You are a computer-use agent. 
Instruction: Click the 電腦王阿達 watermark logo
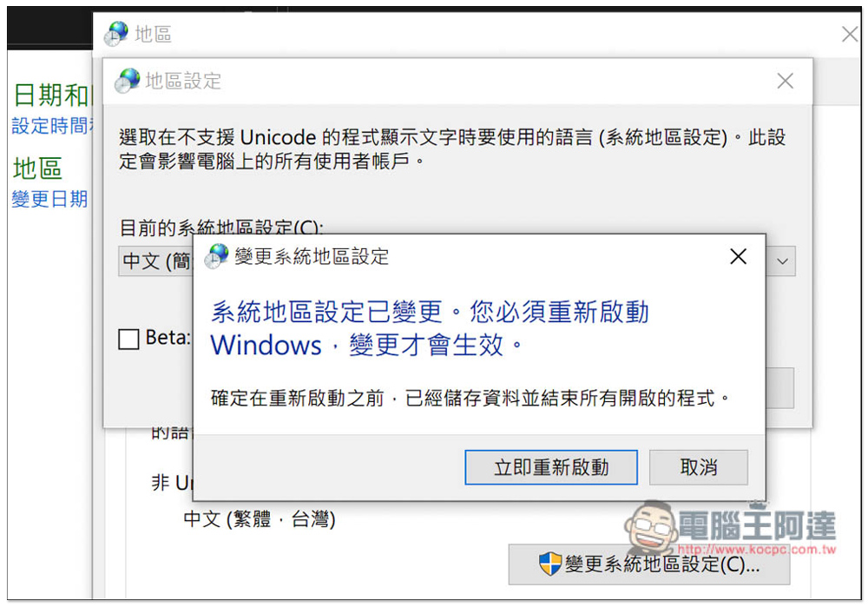(730, 526)
